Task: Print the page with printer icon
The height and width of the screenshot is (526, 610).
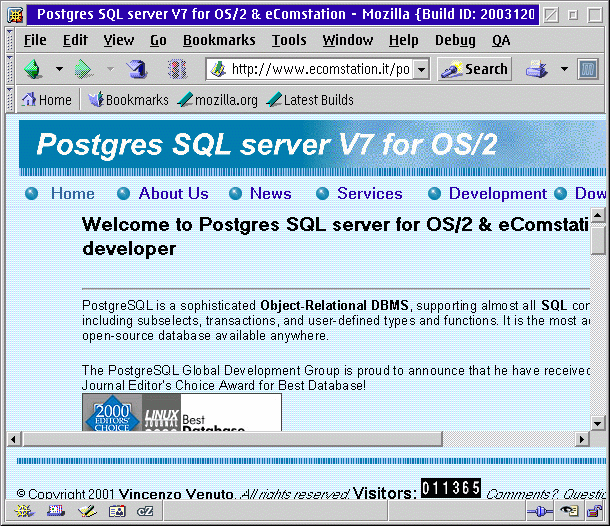Action: coord(537,69)
